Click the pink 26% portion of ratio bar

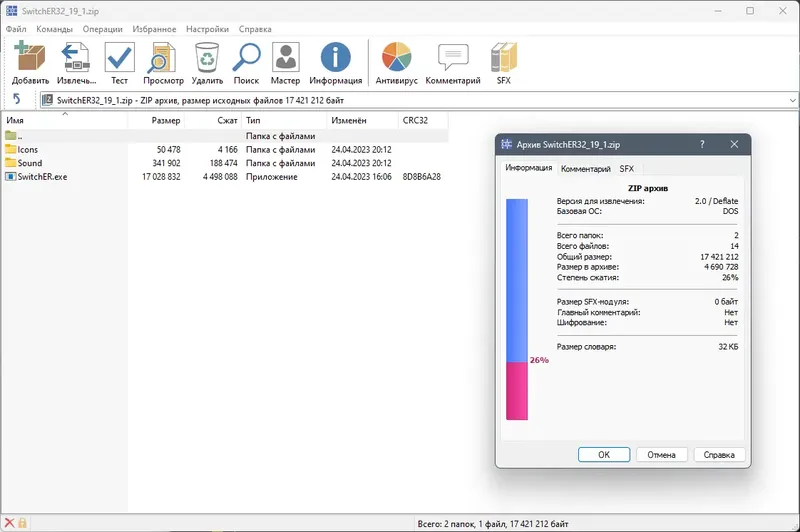(x=517, y=391)
